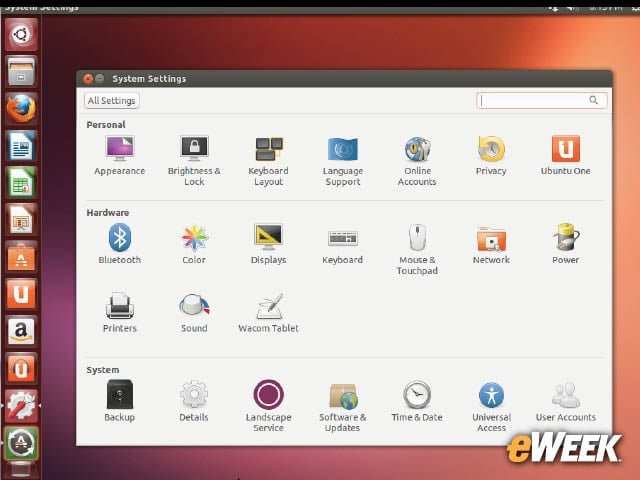Open Language Support settings

(343, 161)
